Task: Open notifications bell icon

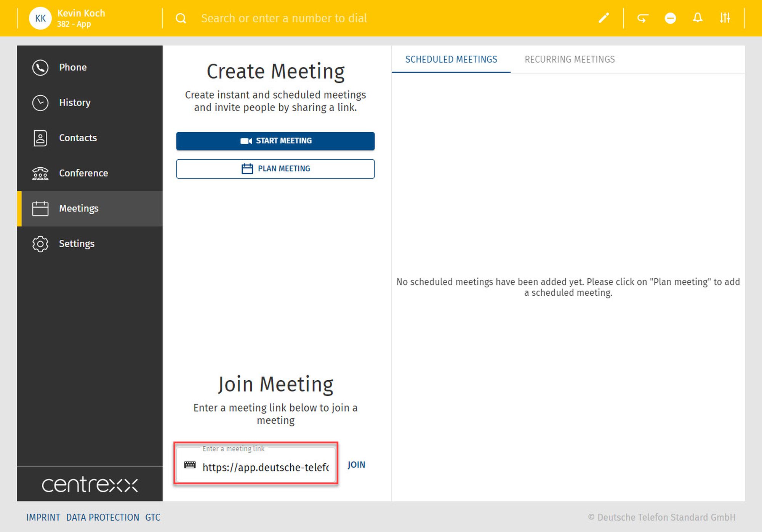Action: [x=698, y=18]
